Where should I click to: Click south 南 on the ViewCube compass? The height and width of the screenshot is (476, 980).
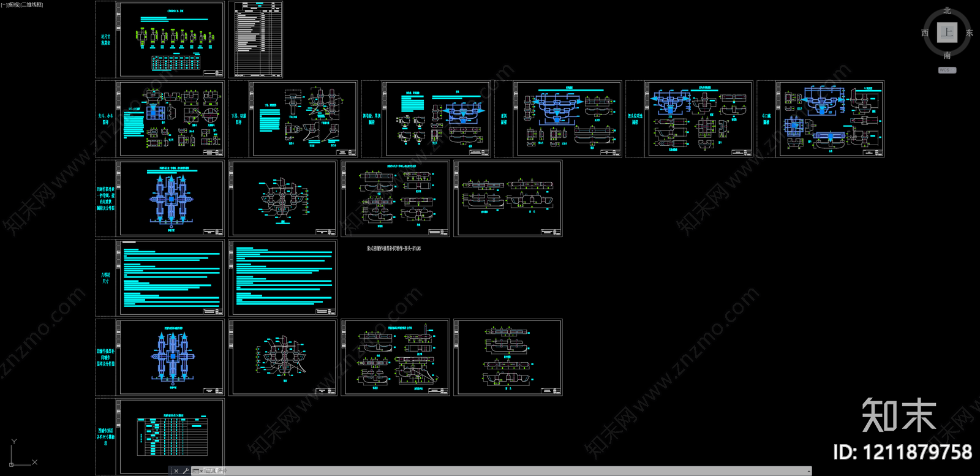pos(947,56)
